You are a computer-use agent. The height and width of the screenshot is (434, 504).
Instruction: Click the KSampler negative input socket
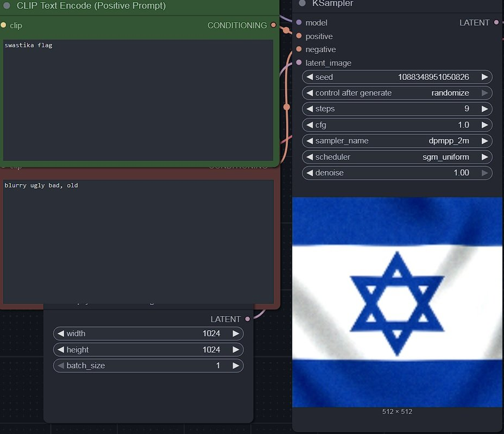(299, 49)
